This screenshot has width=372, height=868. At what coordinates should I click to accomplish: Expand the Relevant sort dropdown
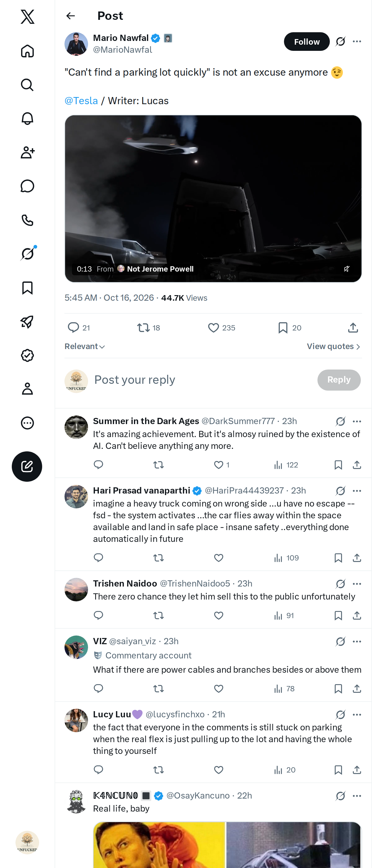pos(85,346)
